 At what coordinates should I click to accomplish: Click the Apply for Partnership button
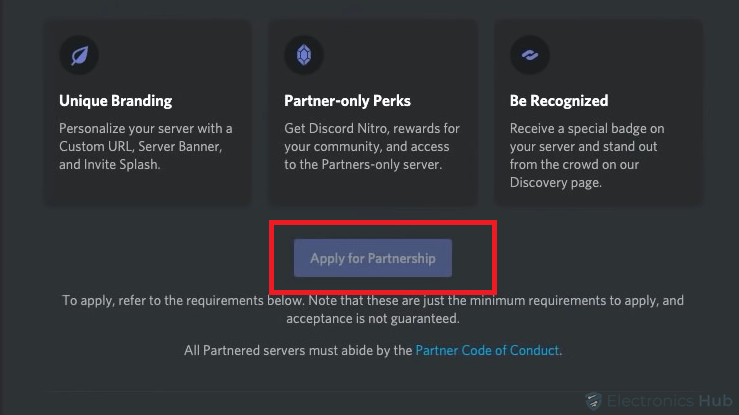(373, 258)
